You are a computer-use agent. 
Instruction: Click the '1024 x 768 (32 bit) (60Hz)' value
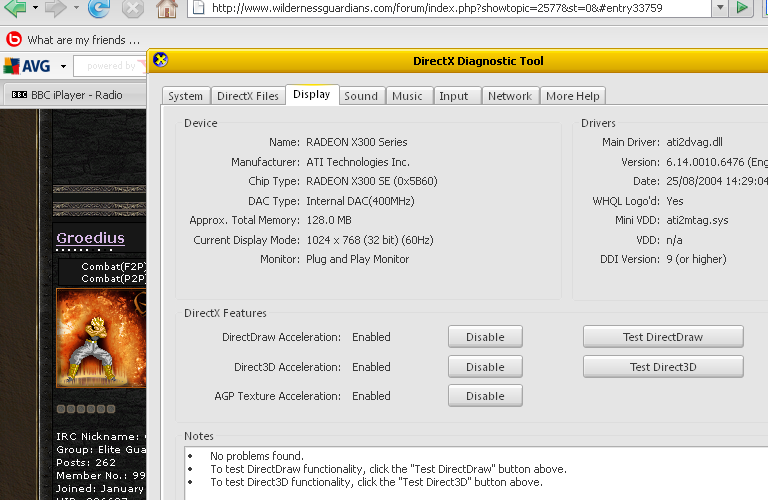coord(370,240)
